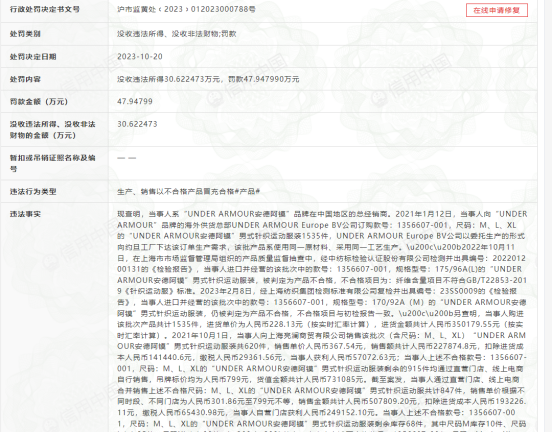Click the date 2023-10-20

coord(140,56)
